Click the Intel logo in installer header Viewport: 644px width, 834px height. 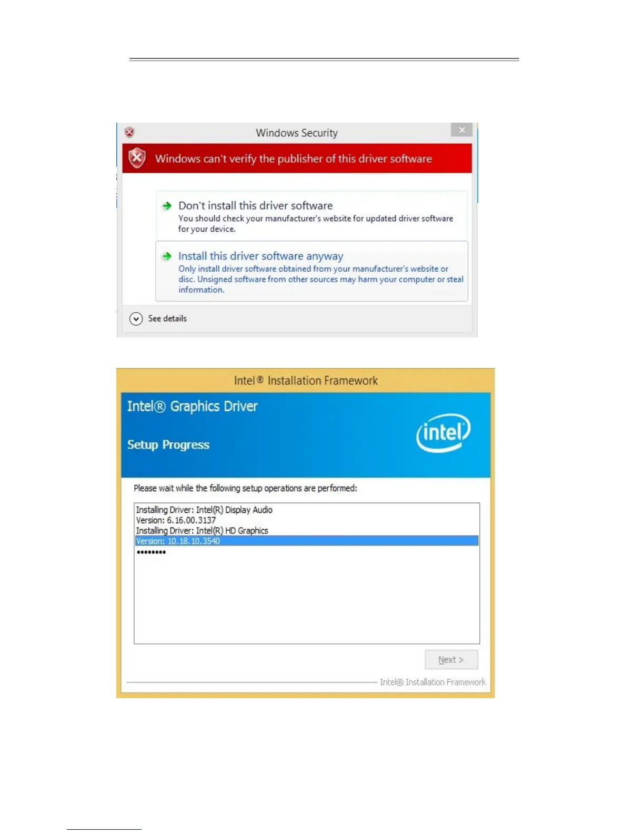pos(443,433)
